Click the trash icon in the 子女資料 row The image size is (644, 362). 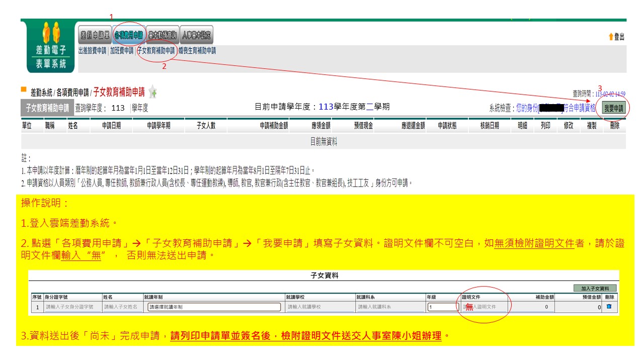coord(609,306)
